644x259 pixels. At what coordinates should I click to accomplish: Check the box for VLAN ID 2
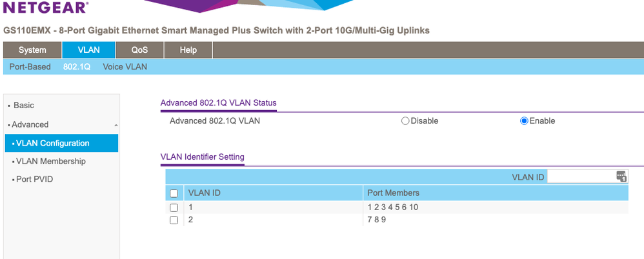[x=174, y=220]
